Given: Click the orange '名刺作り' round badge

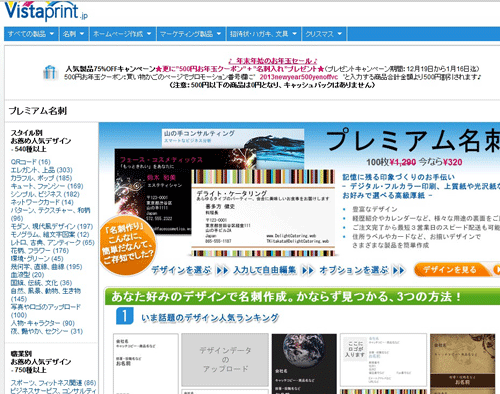Looking at the screenshot, I should click(x=128, y=246).
